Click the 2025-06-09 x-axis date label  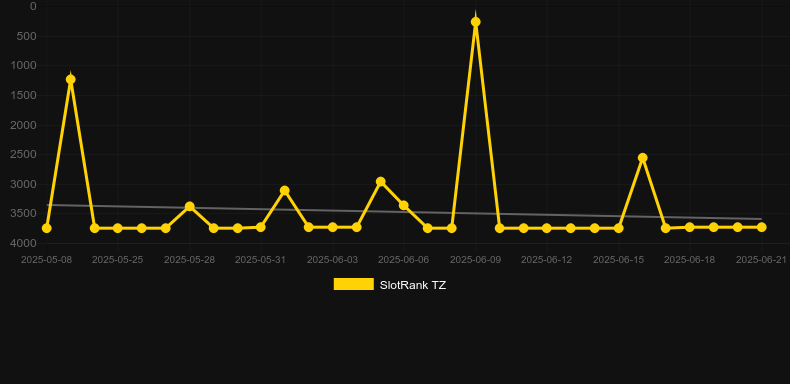[x=475, y=260]
